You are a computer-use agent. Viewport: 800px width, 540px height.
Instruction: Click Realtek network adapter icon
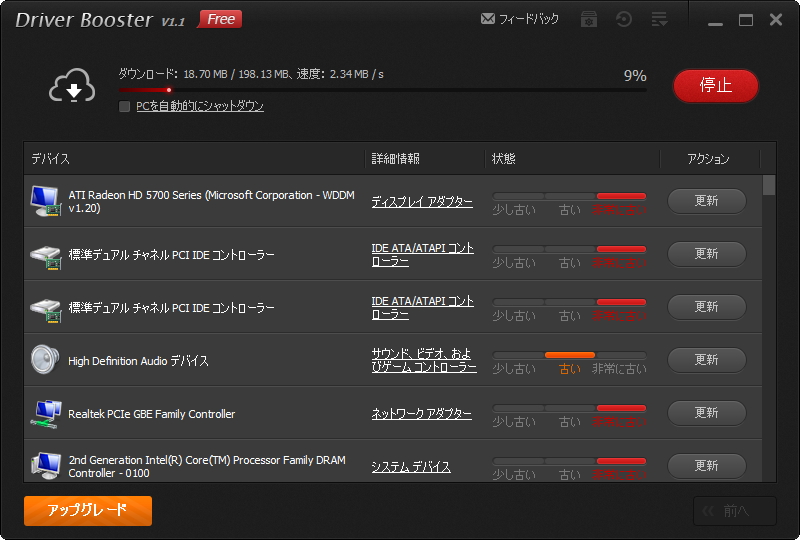point(46,414)
